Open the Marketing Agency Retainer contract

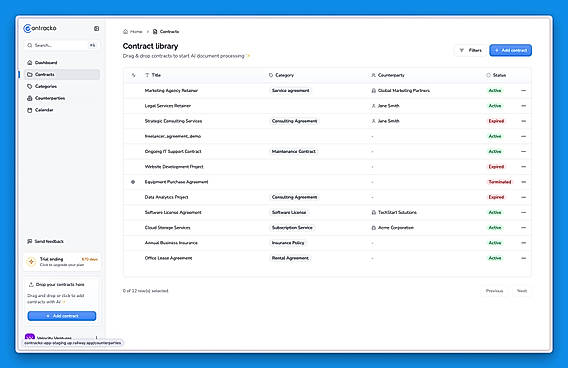(171, 91)
